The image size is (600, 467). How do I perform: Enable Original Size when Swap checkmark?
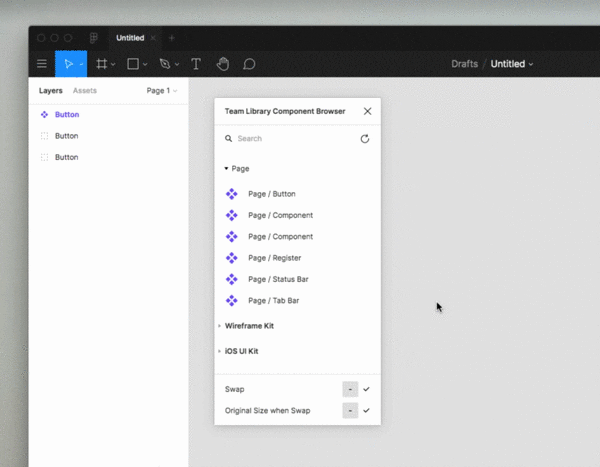(x=366, y=411)
